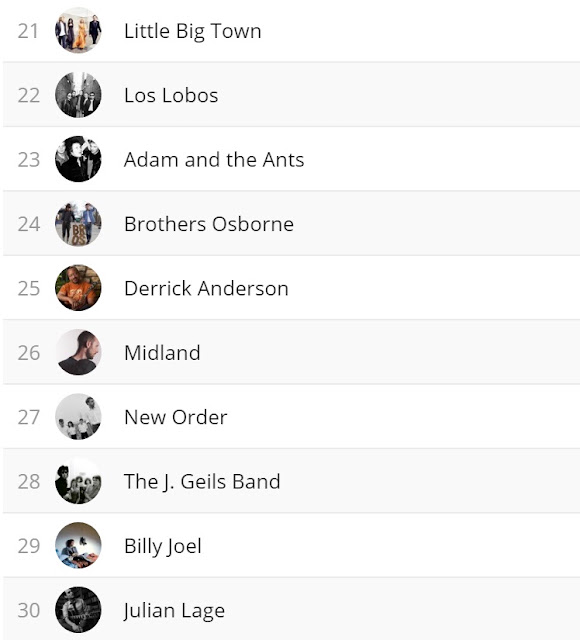This screenshot has height=640, width=580.
Task: Open the Midland artist name link
Action: 162,353
